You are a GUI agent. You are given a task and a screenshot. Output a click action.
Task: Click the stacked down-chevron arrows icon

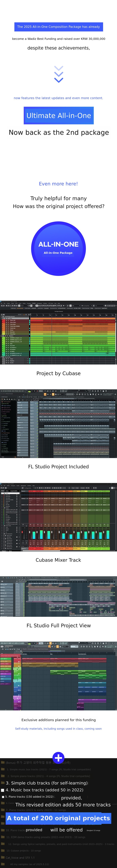tap(58, 74)
